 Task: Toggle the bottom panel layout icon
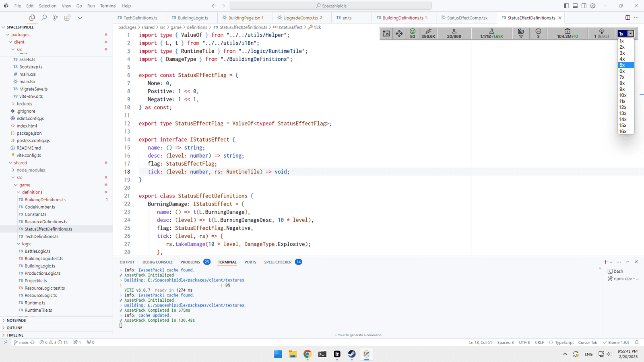coord(575,6)
